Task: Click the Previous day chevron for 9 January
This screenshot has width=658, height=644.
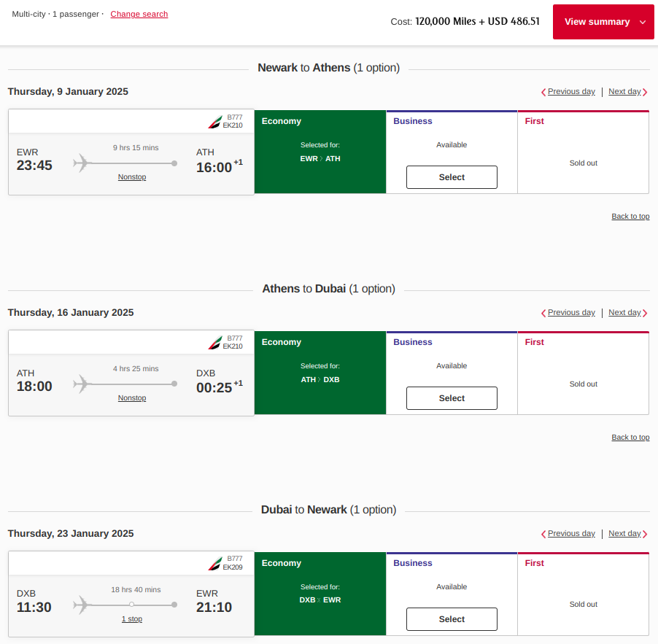Action: [543, 91]
